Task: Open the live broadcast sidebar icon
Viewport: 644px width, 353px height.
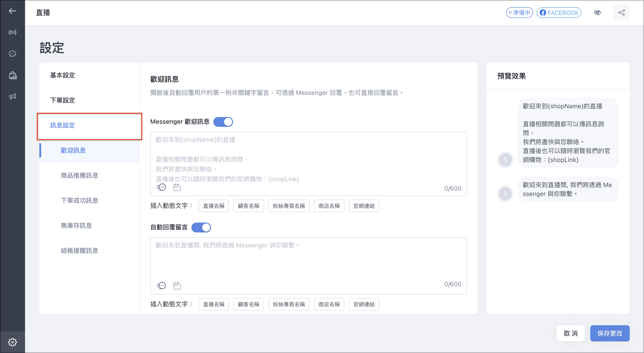Action: pyautogui.click(x=13, y=32)
